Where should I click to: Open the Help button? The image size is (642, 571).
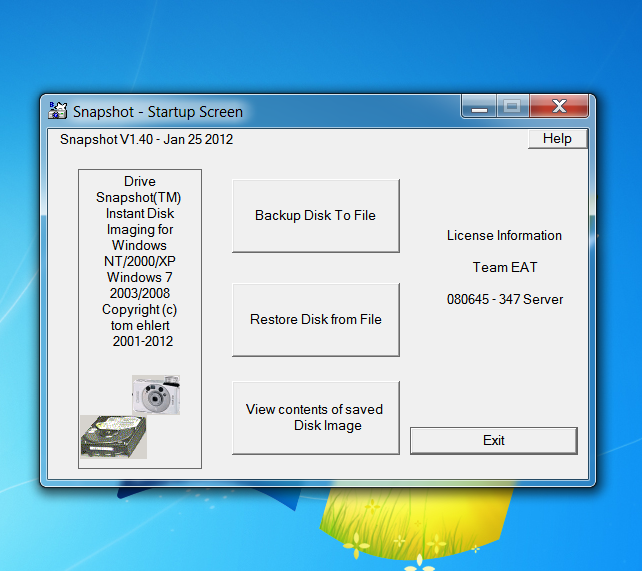pyautogui.click(x=557, y=139)
